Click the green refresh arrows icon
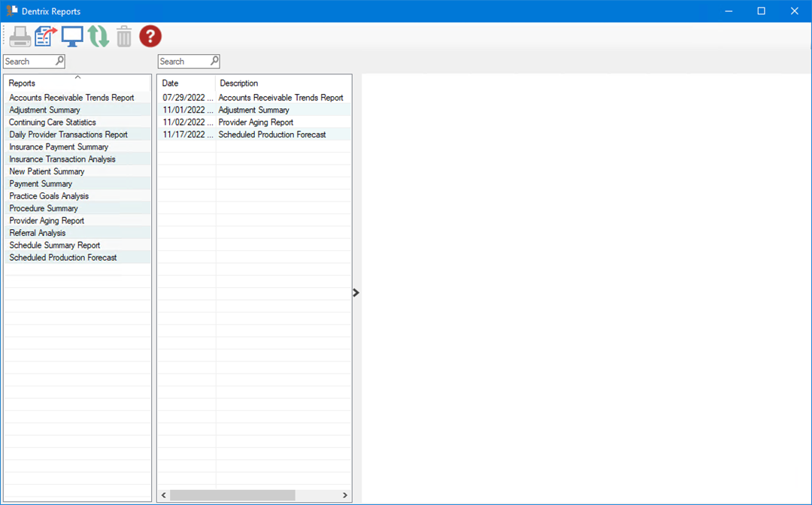Screen dimensions: 812x505 pos(98,36)
